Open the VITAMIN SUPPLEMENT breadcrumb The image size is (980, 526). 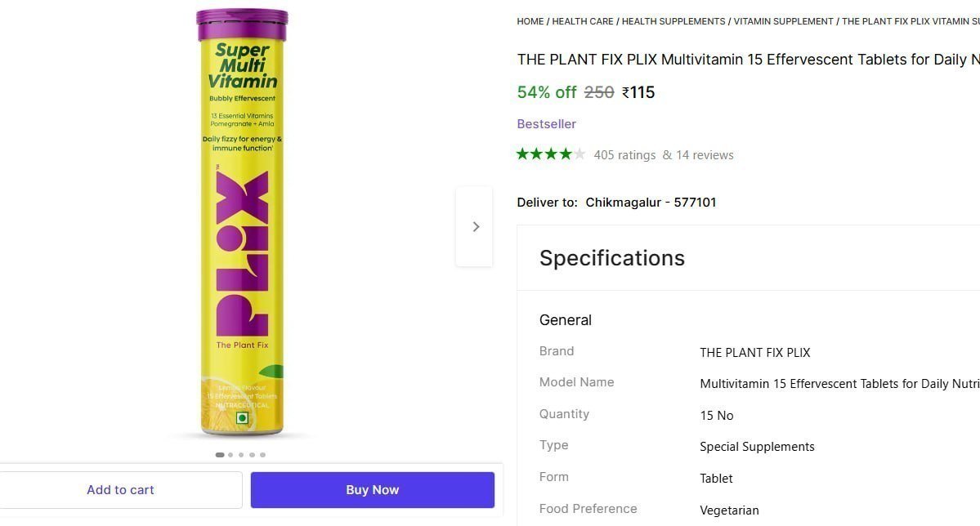(783, 21)
